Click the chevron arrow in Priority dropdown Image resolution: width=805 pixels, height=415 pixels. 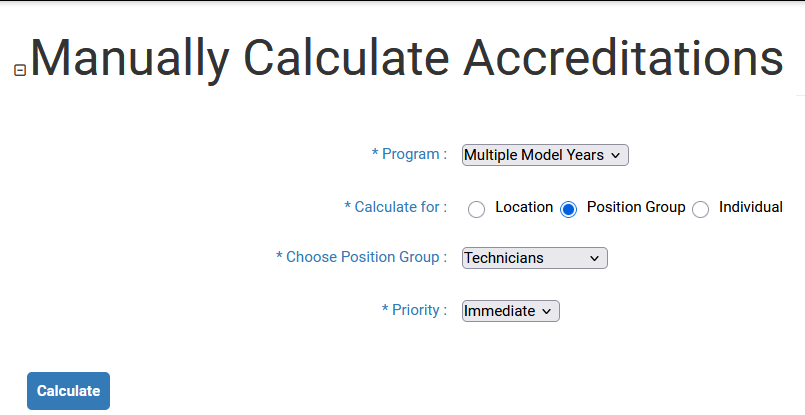tap(547, 311)
